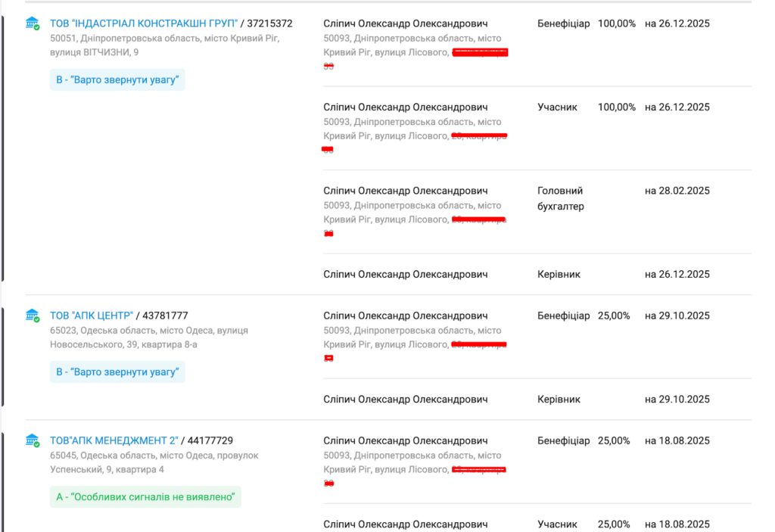
Task: Click the name in the Бенефіціар 100,00% row
Action: pos(405,23)
